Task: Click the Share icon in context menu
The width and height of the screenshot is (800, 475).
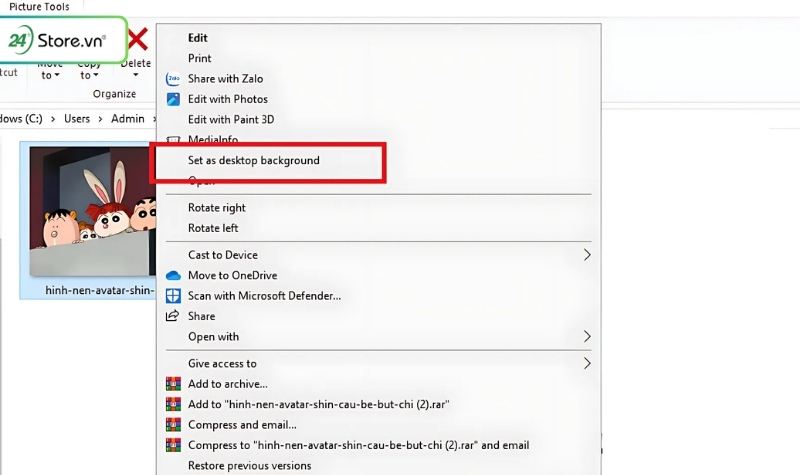Action: (x=172, y=316)
